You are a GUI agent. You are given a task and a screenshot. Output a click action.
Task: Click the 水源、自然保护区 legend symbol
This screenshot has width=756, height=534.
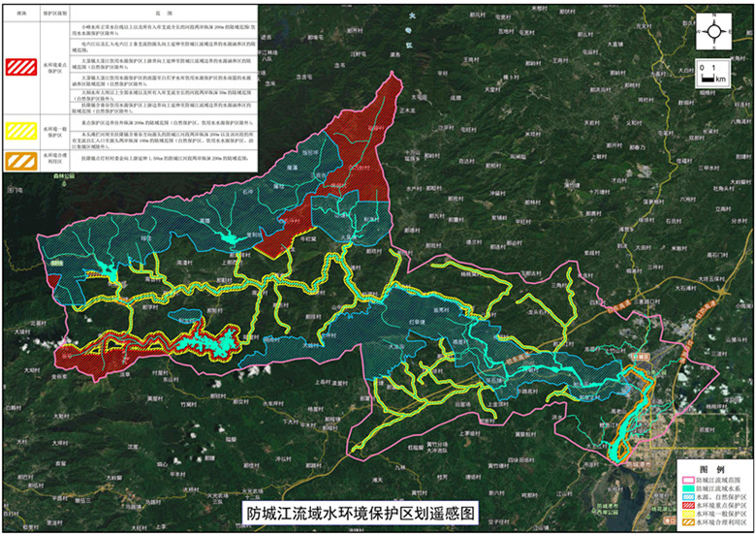click(687, 497)
